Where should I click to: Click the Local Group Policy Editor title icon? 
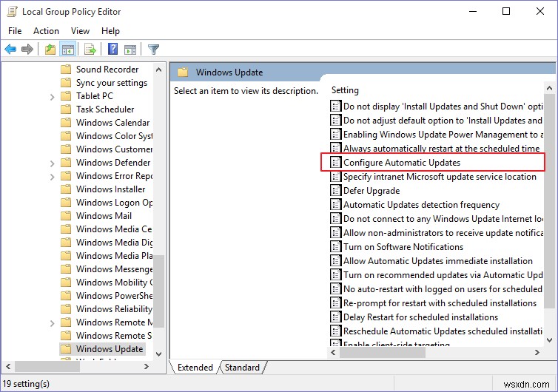pos(12,11)
